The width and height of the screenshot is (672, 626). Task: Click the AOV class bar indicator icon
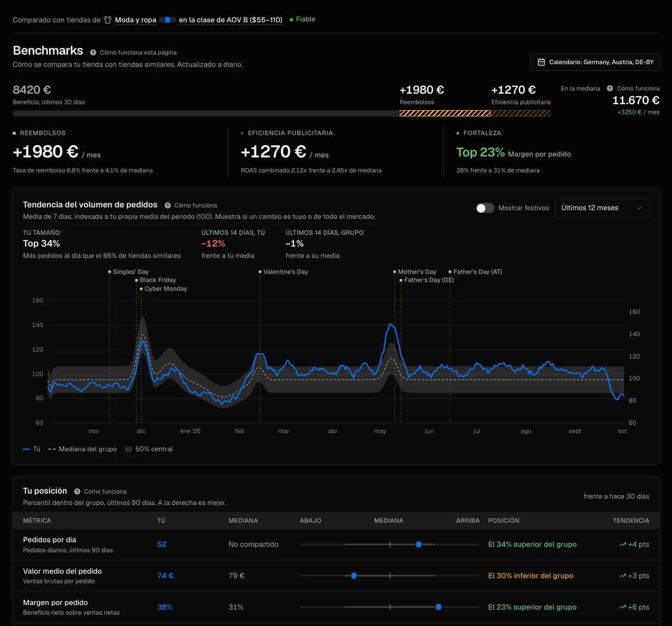[x=168, y=20]
